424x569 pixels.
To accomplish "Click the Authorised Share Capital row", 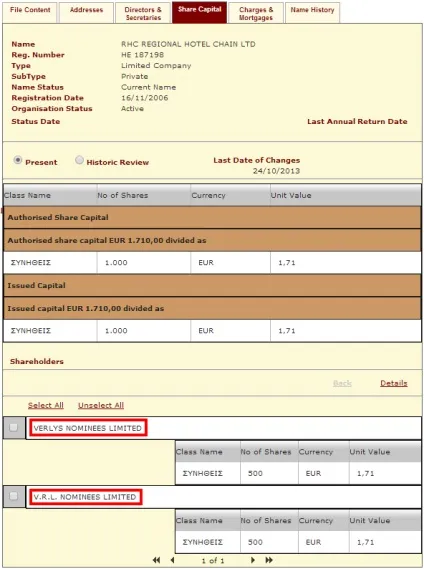I will [x=212, y=217].
